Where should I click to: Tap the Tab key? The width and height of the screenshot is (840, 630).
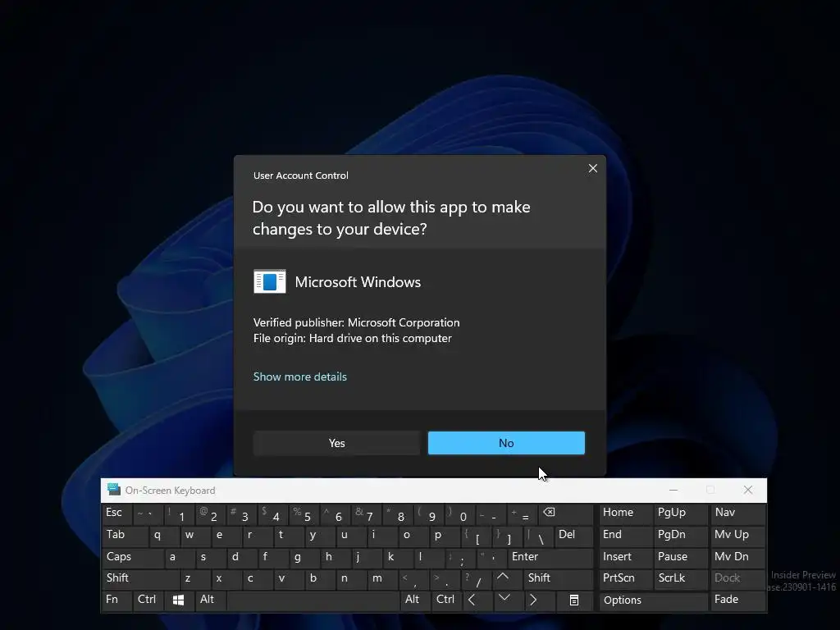(x=125, y=535)
